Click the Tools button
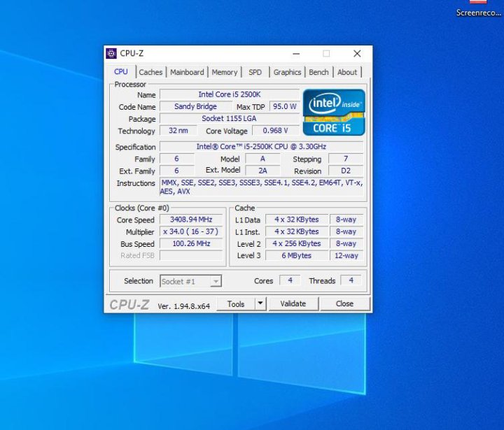This screenshot has width=504, height=430. coord(235,303)
